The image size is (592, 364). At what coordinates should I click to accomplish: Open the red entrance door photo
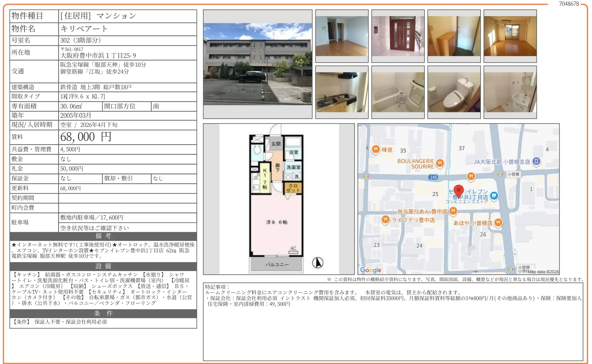[398, 36]
